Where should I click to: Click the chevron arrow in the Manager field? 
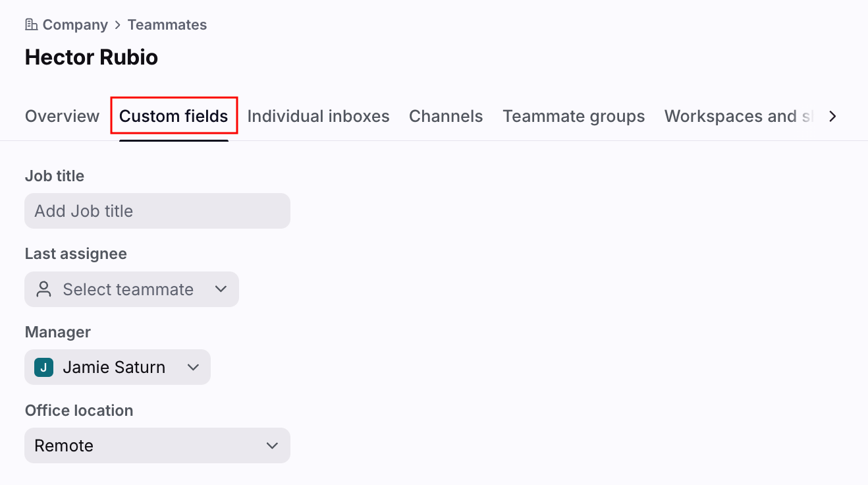(x=193, y=368)
